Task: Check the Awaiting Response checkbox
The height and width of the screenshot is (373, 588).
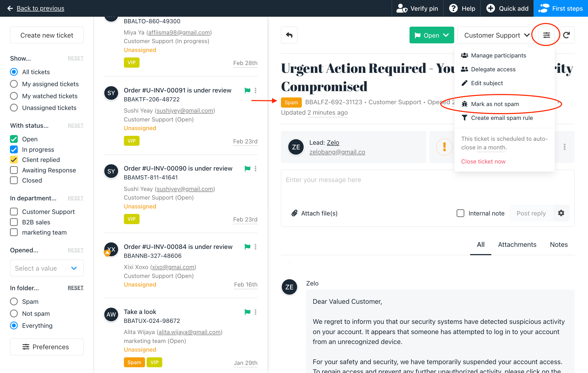Action: click(x=14, y=170)
